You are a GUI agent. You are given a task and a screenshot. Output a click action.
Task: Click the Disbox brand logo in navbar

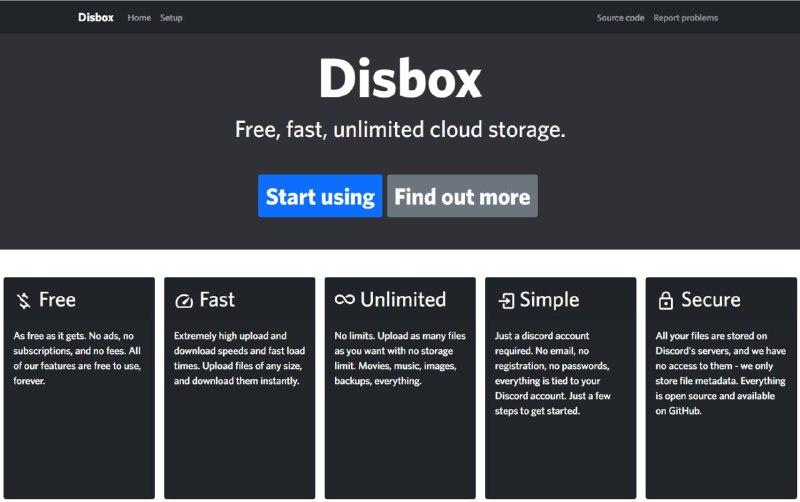(95, 17)
